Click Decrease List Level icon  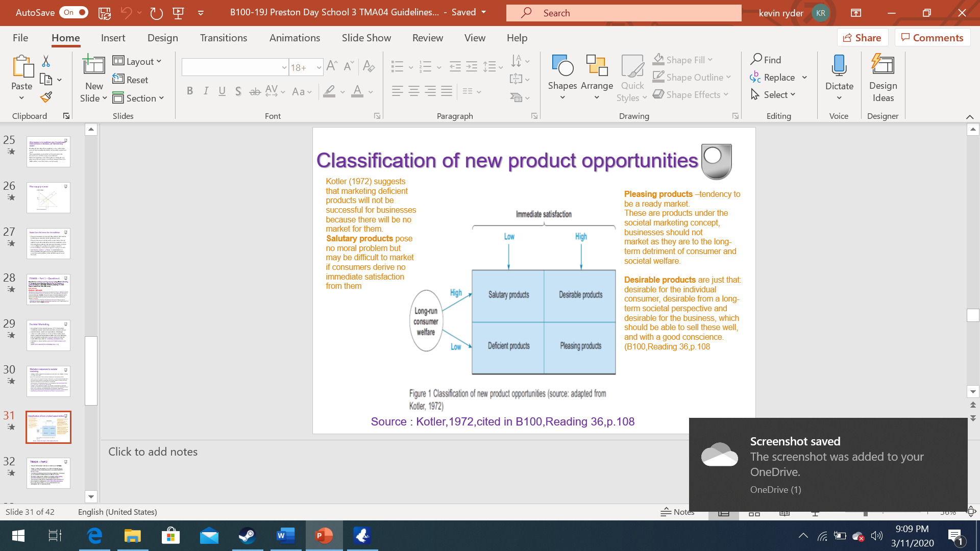tap(455, 66)
